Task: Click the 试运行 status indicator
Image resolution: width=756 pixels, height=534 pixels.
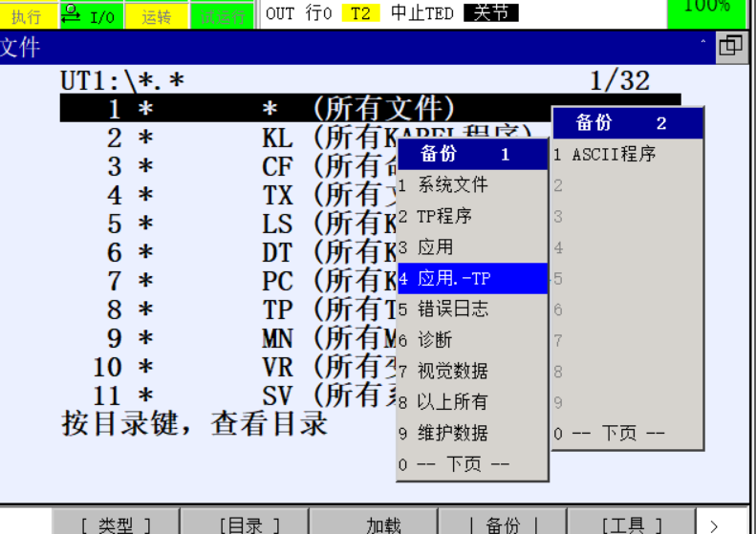Action: [x=222, y=15]
